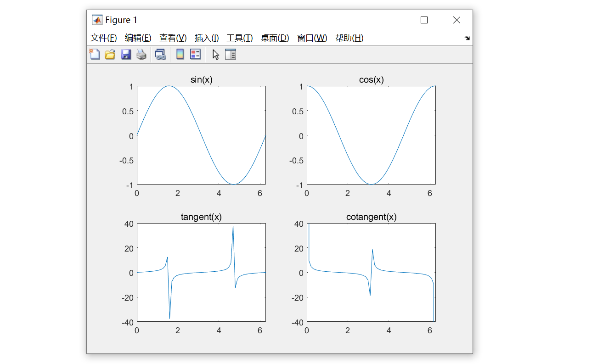
Task: Open a file using the folder icon
Action: point(110,55)
